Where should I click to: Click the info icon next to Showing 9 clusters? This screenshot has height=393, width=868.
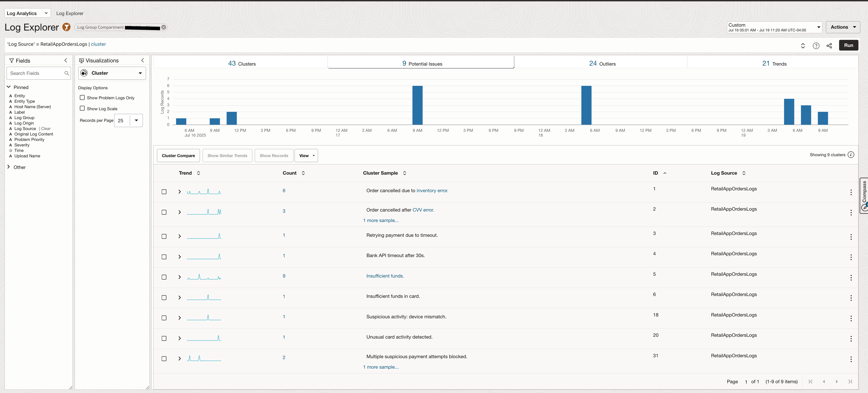click(x=851, y=155)
